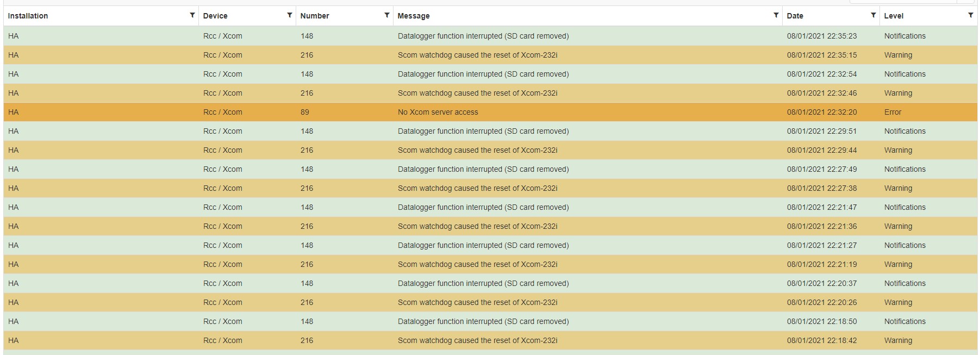Viewport: 980px width, 355px height.
Task: Click Rcc / Xcom in the error row
Action: (222, 112)
